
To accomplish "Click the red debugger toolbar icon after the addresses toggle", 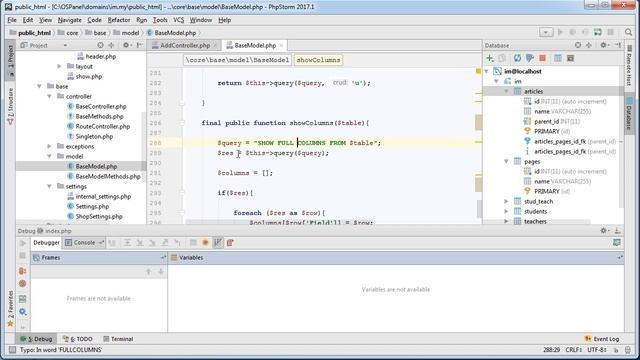I will (230, 243).
